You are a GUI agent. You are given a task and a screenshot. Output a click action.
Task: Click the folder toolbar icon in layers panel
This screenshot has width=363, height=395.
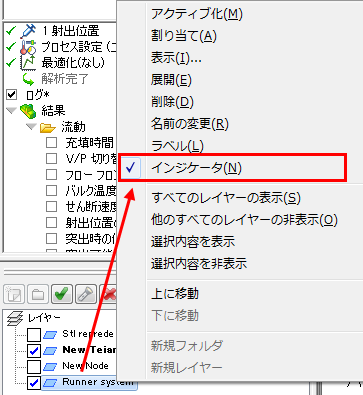[38, 294]
